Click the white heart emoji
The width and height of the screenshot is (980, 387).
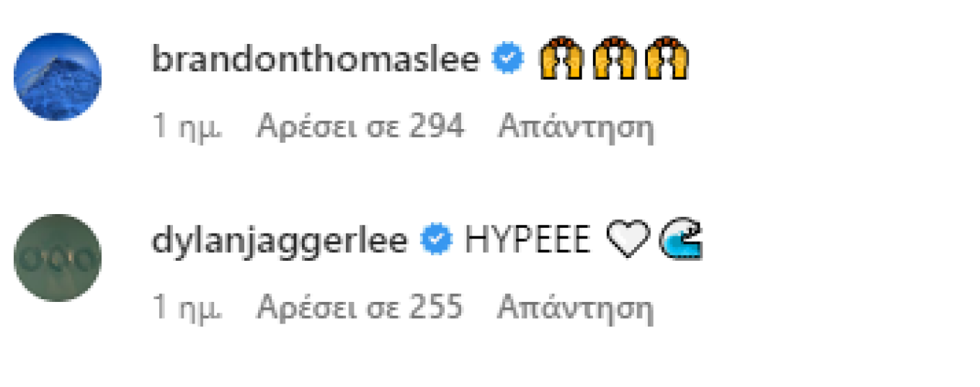coord(628,241)
